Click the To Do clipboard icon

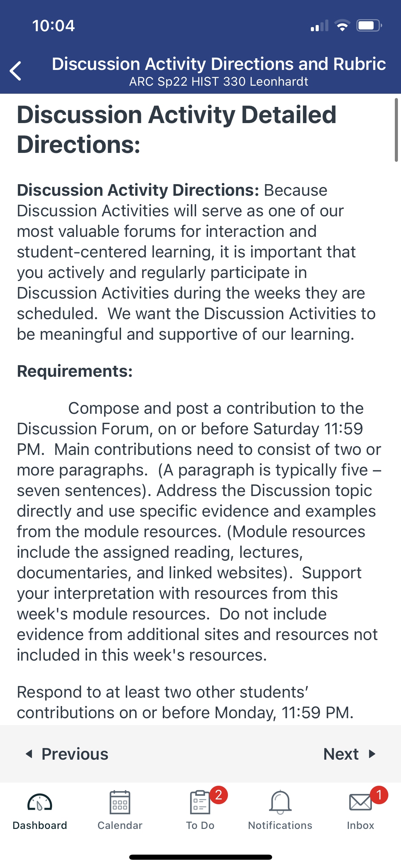[x=200, y=802]
